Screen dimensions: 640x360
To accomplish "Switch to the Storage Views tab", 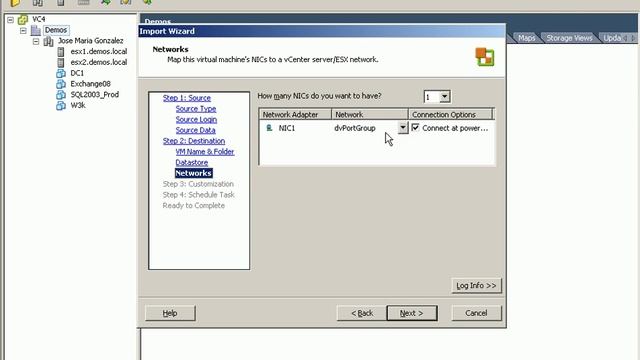I will [x=569, y=38].
